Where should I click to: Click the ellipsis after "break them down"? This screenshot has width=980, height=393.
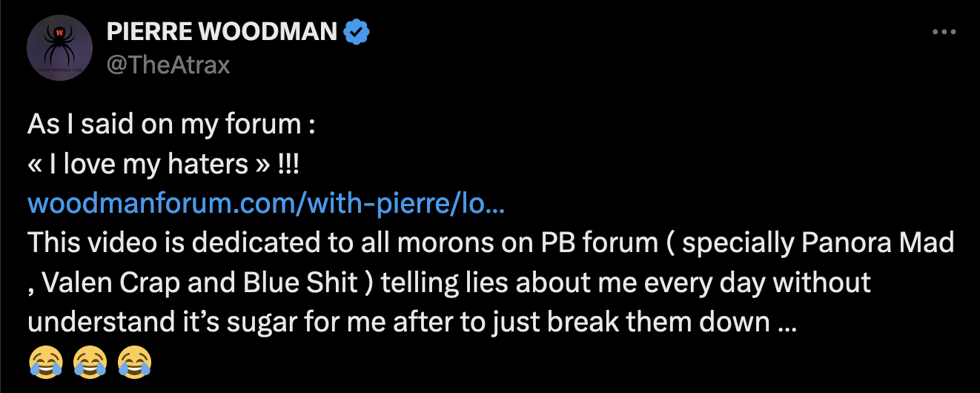(787, 323)
